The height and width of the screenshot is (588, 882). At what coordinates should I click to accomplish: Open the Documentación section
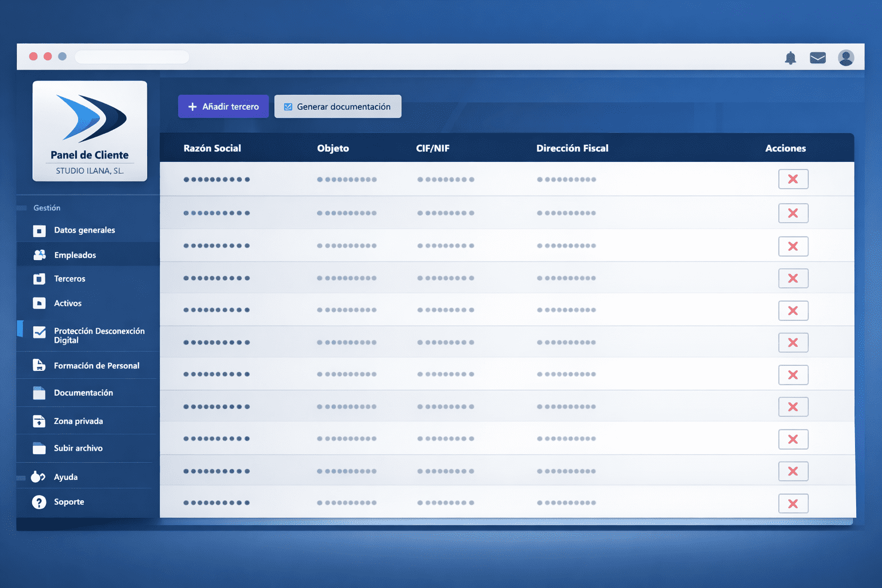[82, 393]
